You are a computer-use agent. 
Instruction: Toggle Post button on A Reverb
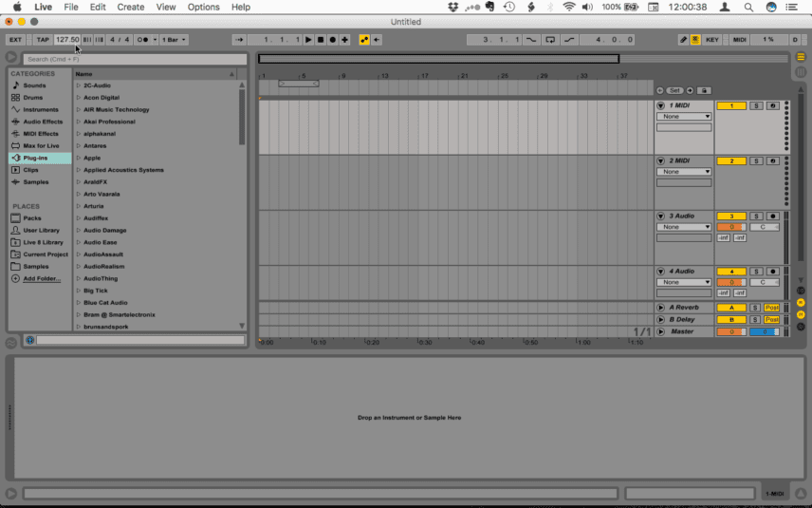point(771,308)
